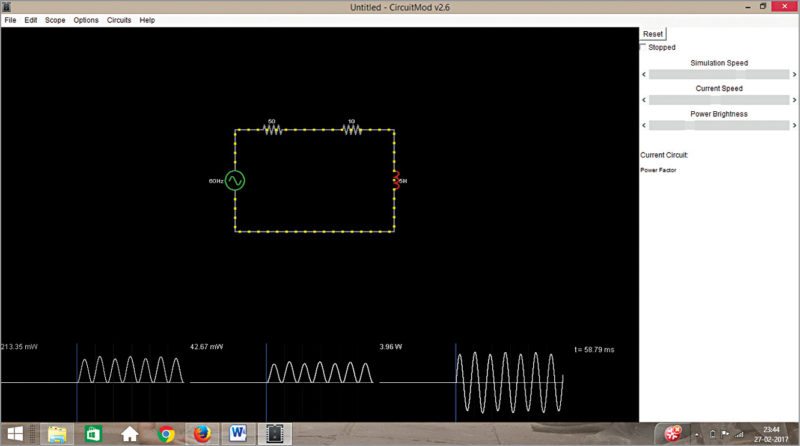Open File Explorer from the taskbar
The height and width of the screenshot is (446, 800).
(57, 434)
